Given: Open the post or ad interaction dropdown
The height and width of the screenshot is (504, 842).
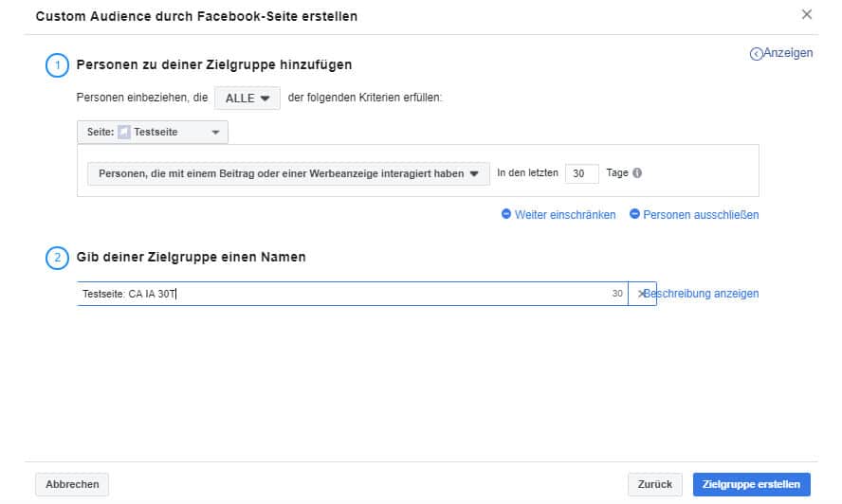Looking at the screenshot, I should pyautogui.click(x=288, y=173).
